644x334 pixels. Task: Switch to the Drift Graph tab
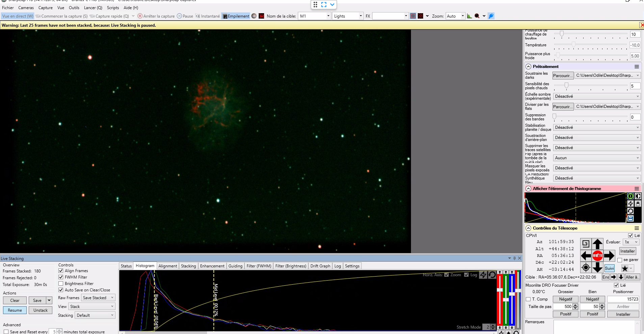(x=320, y=266)
